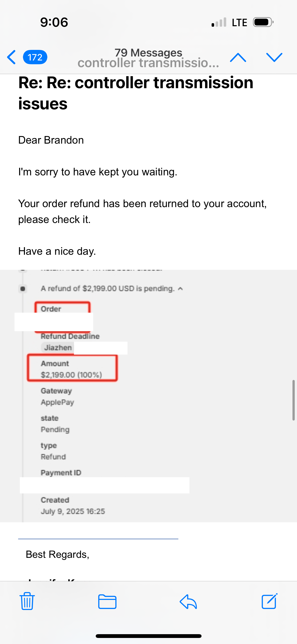
Task: Tap the back arrow to the inbox
Action: (x=12, y=57)
